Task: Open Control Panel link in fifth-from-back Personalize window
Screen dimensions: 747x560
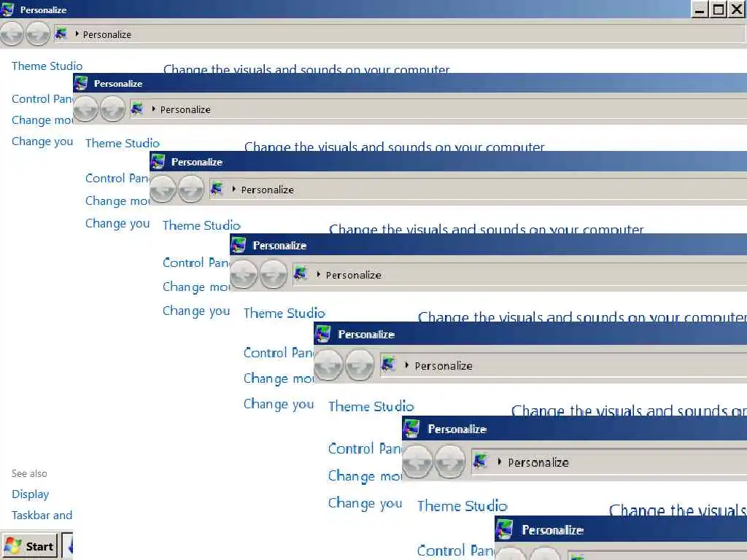Action: point(365,448)
